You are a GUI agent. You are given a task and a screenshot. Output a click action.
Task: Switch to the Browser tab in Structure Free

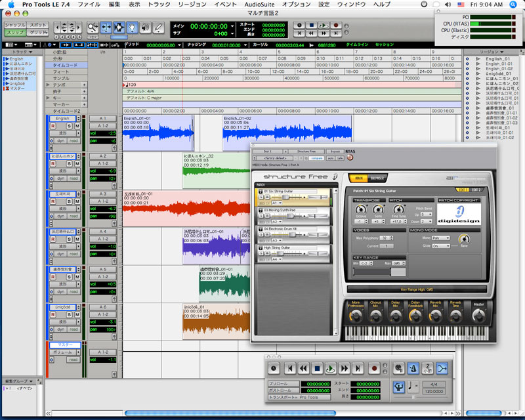377,178
